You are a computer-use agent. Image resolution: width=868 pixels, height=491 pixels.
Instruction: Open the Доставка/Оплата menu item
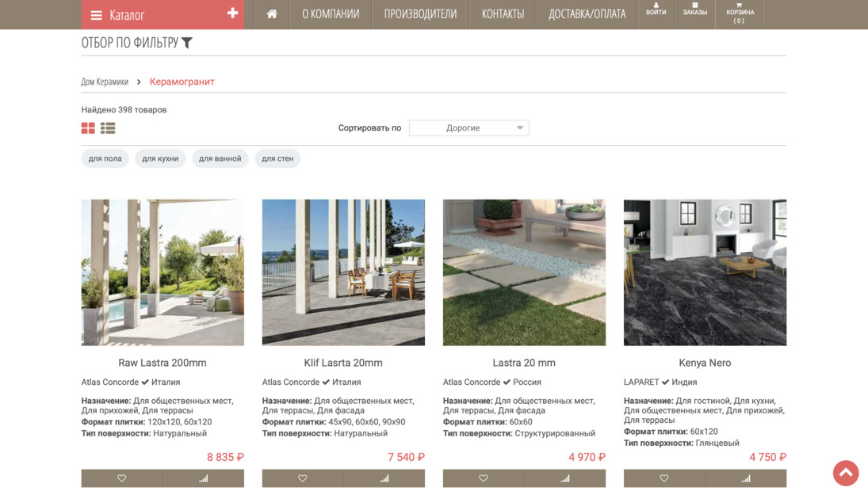(587, 14)
